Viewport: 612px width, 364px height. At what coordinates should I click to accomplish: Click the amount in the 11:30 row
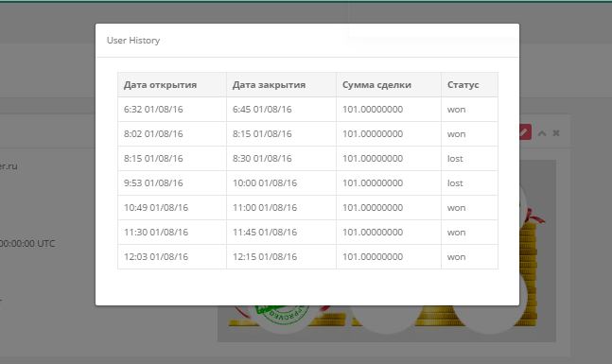pyautogui.click(x=373, y=233)
